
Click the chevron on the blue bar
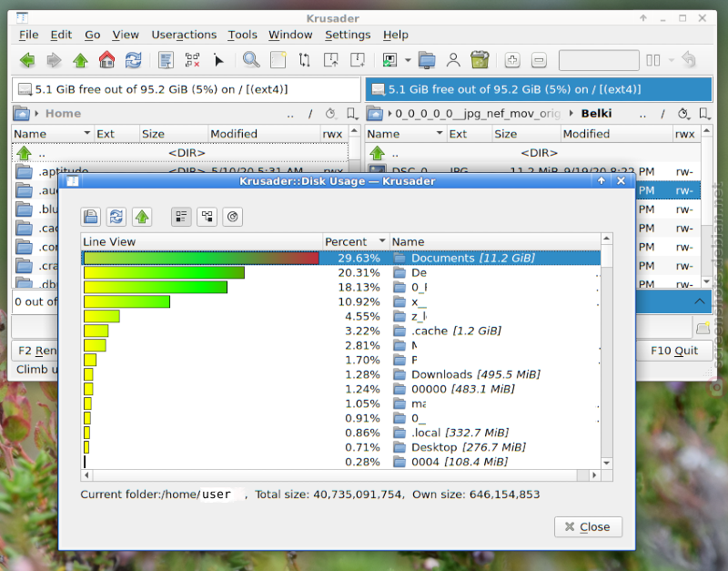(x=699, y=301)
